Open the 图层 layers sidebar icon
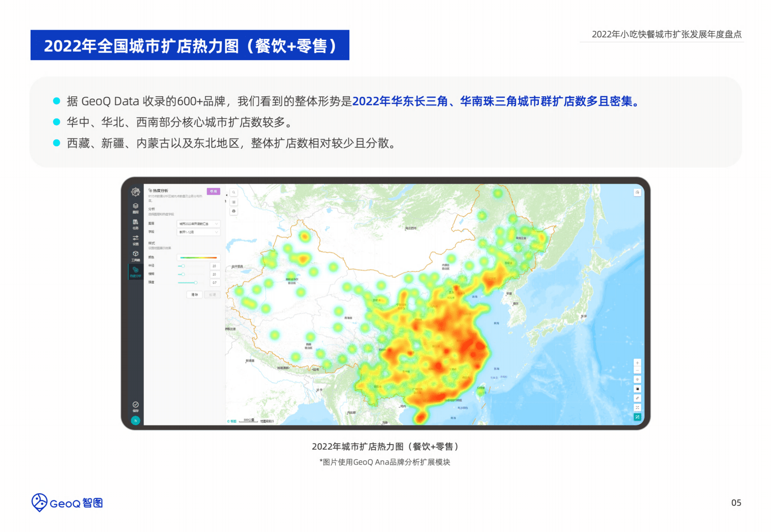The height and width of the screenshot is (532, 771). [x=136, y=208]
